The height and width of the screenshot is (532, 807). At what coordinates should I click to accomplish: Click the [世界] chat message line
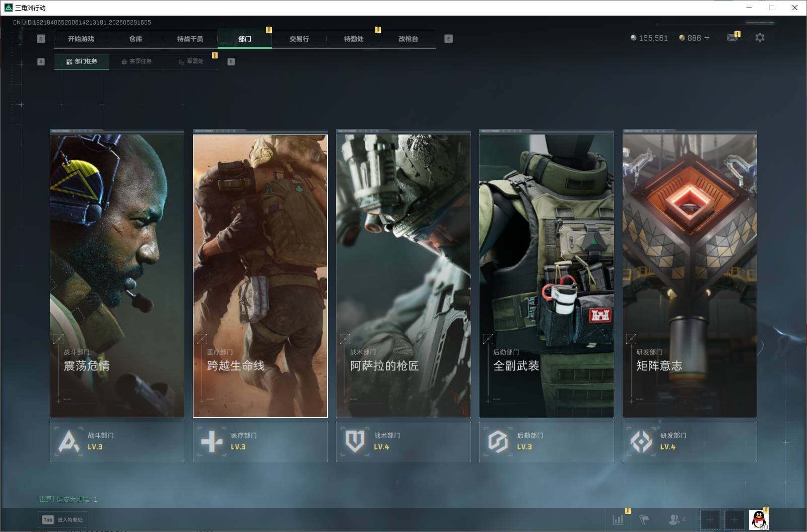point(67,499)
